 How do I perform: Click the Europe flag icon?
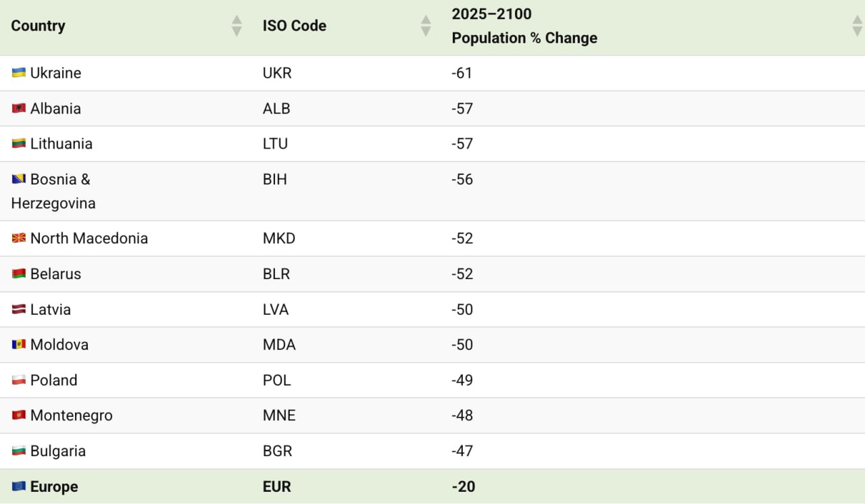18,486
